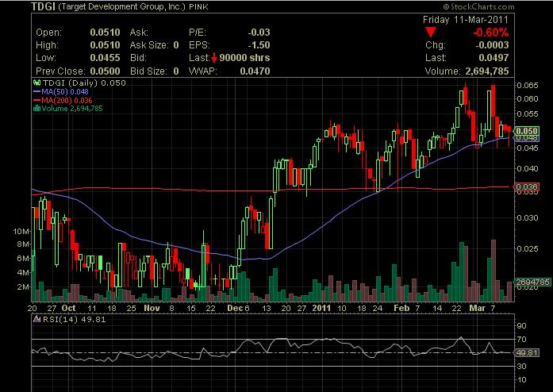The width and height of the screenshot is (553, 392).
Task: Click the VWAP value 0.0470
Action: pyautogui.click(x=255, y=71)
